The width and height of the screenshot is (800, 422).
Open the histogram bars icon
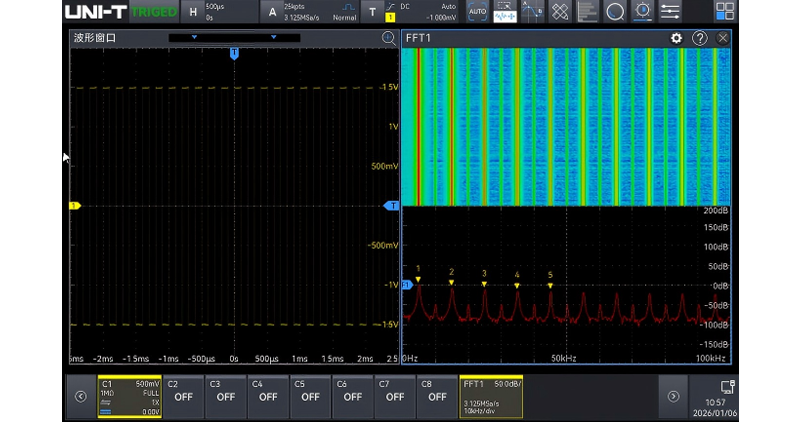click(x=587, y=11)
